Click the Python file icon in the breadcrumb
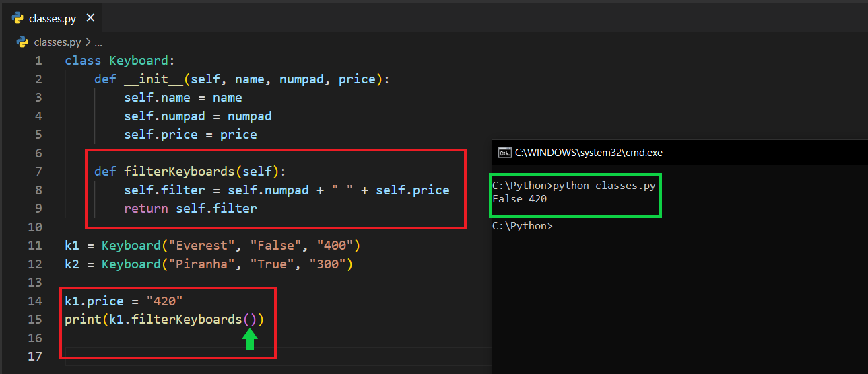 tap(24, 42)
